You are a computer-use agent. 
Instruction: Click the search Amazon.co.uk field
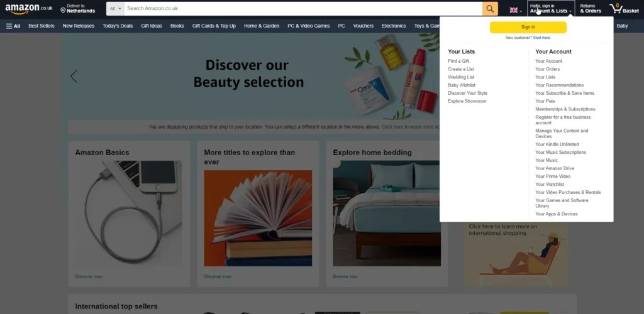303,9
